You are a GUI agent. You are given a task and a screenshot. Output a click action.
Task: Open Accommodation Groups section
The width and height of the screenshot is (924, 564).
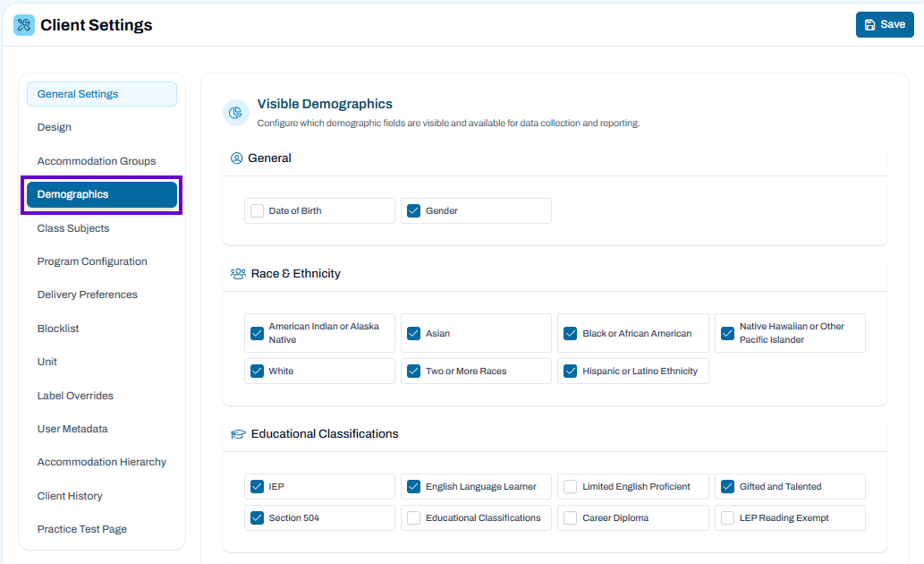coord(102,161)
